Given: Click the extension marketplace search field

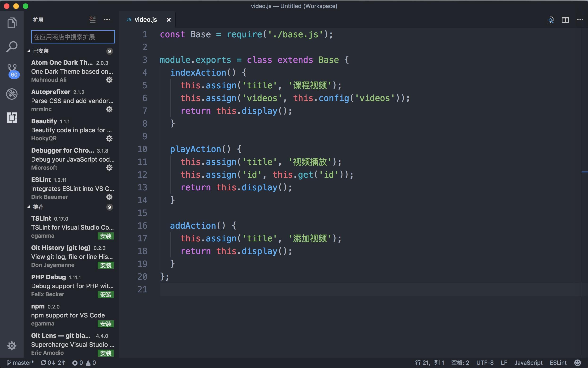Looking at the screenshot, I should tap(73, 37).
